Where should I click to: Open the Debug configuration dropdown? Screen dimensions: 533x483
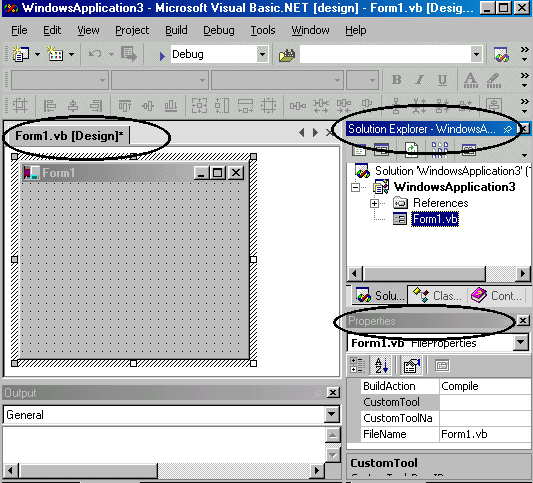pos(262,54)
